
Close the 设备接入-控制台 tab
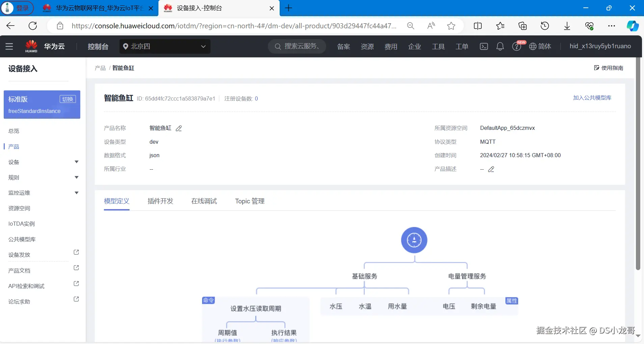(272, 8)
